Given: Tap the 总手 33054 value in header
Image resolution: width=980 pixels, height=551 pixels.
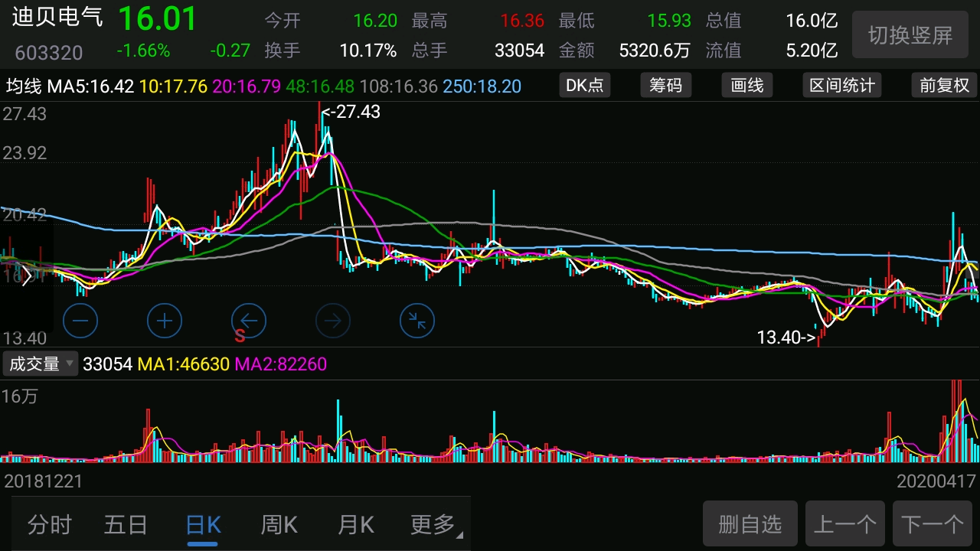Looking at the screenshot, I should coord(519,51).
